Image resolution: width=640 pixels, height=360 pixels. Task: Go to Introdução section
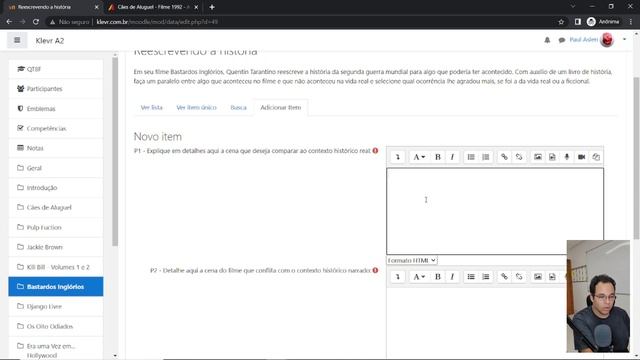click(56, 187)
